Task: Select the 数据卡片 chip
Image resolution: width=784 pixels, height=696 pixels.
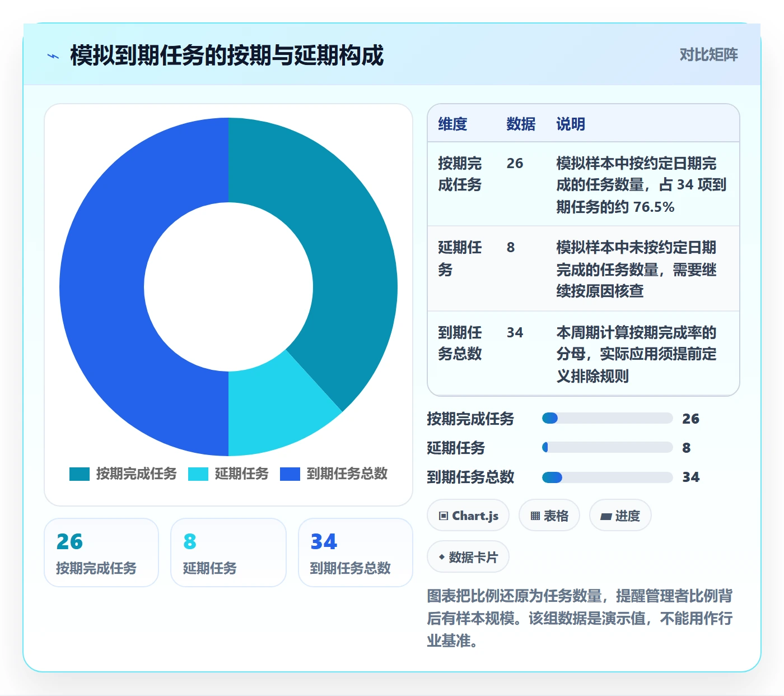Action: coord(468,557)
